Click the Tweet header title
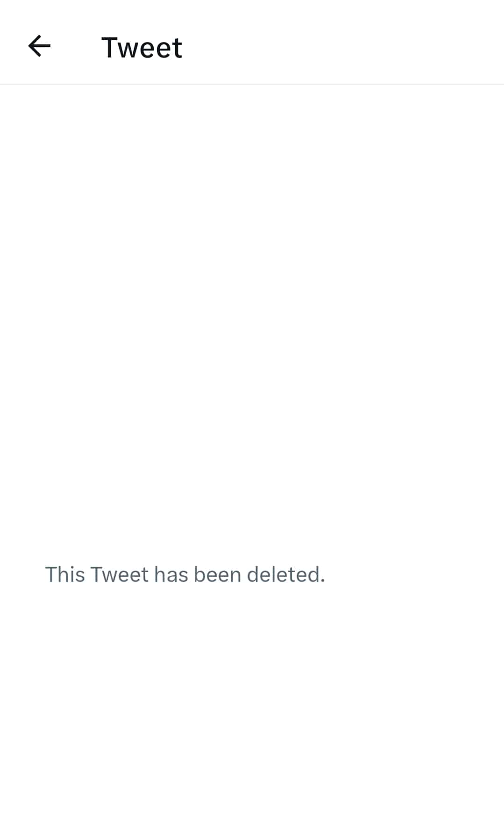 pyautogui.click(x=142, y=48)
